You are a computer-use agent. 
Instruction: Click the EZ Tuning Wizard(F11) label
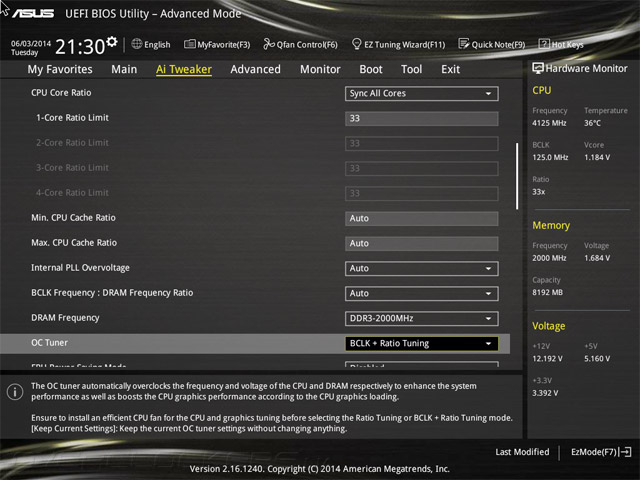tap(404, 44)
